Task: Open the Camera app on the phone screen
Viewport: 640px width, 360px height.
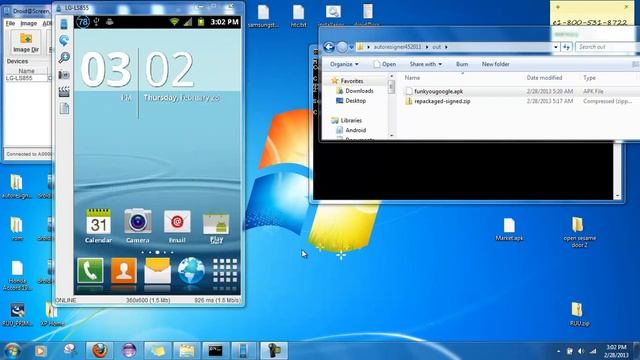Action: point(138,227)
